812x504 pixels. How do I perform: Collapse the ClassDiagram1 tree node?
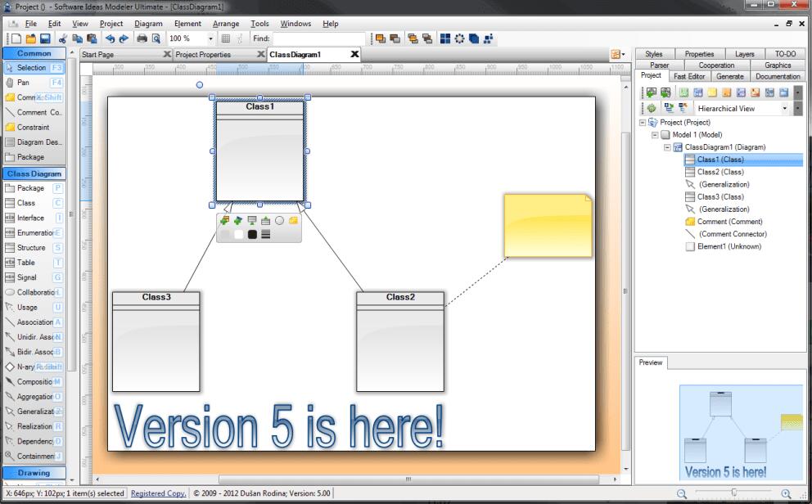coord(667,147)
